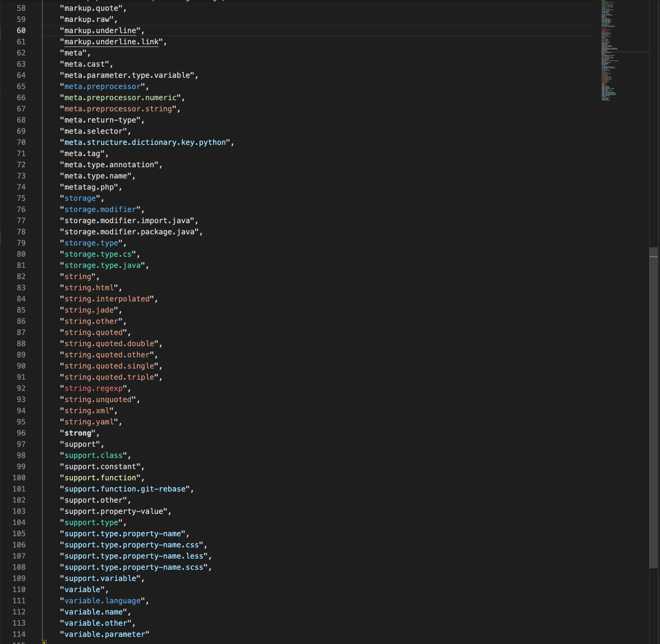Click text "markup.underline.link"

coord(112,42)
